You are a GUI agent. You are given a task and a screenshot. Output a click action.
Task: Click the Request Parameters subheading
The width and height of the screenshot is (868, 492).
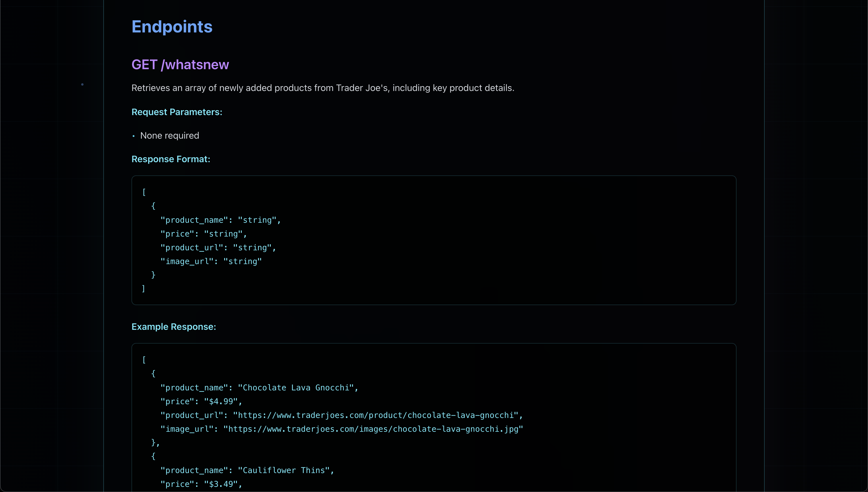(x=177, y=112)
